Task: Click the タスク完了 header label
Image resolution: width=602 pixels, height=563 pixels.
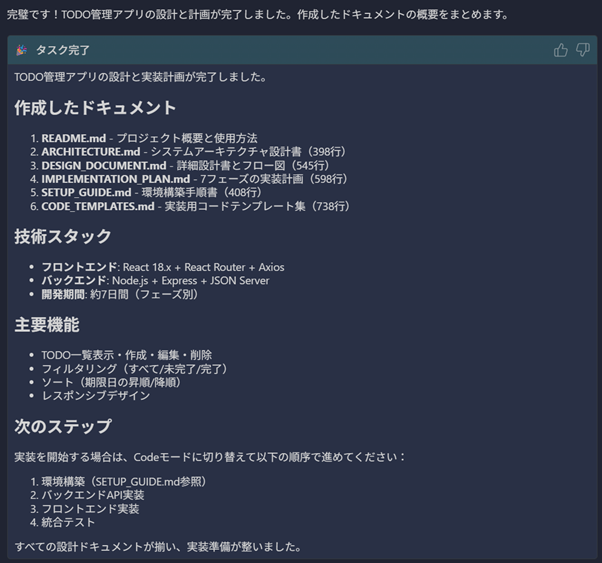Action: point(63,50)
